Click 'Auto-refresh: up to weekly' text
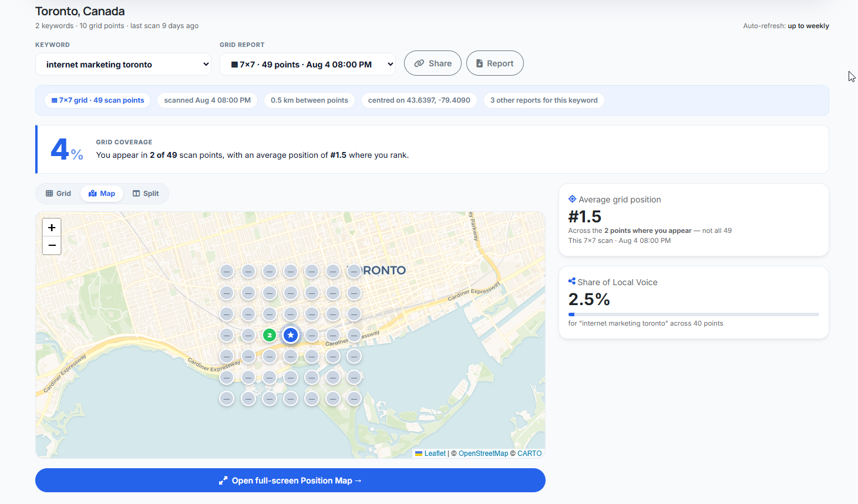858x504 pixels. [x=786, y=26]
